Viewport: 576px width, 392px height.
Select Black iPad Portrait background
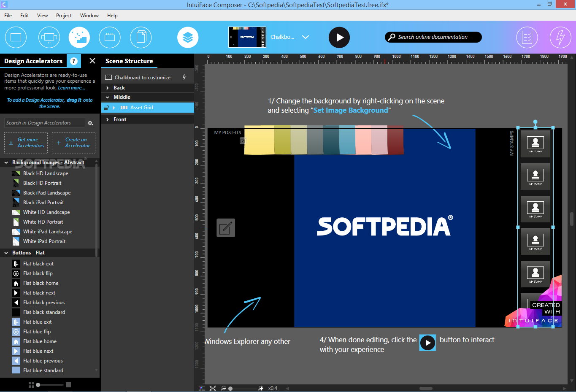pyautogui.click(x=38, y=203)
